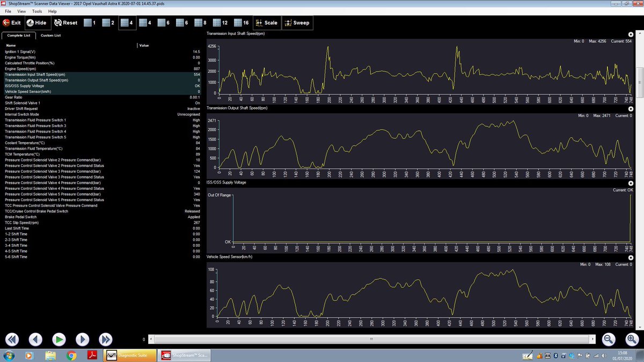Step back one frame
The image size is (644, 362).
point(35,339)
